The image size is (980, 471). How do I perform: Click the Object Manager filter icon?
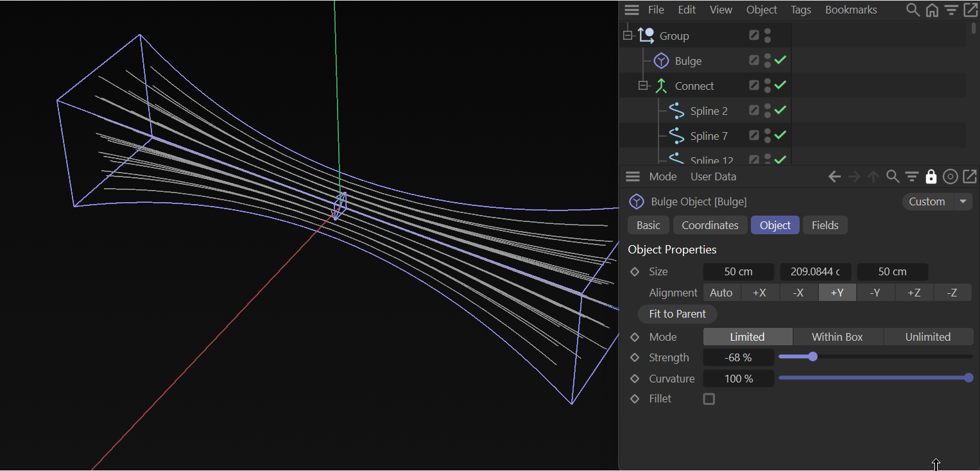pos(951,10)
